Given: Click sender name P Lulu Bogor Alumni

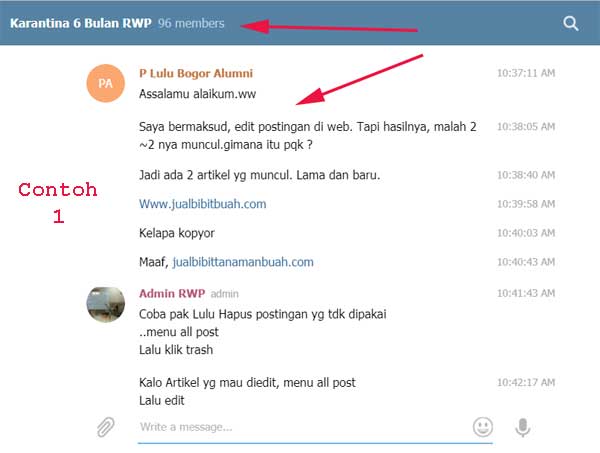Looking at the screenshot, I should click(x=196, y=73).
